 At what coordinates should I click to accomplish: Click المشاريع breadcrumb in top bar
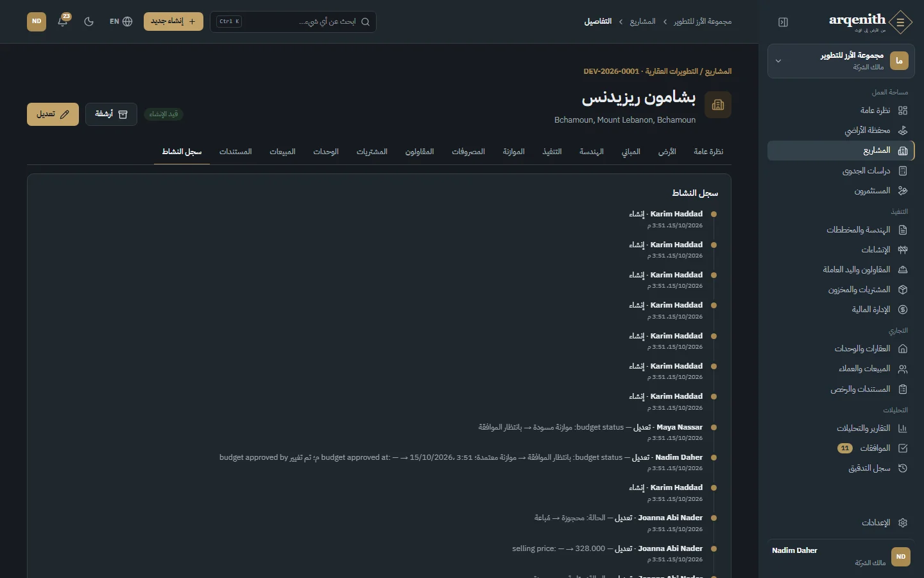click(642, 22)
